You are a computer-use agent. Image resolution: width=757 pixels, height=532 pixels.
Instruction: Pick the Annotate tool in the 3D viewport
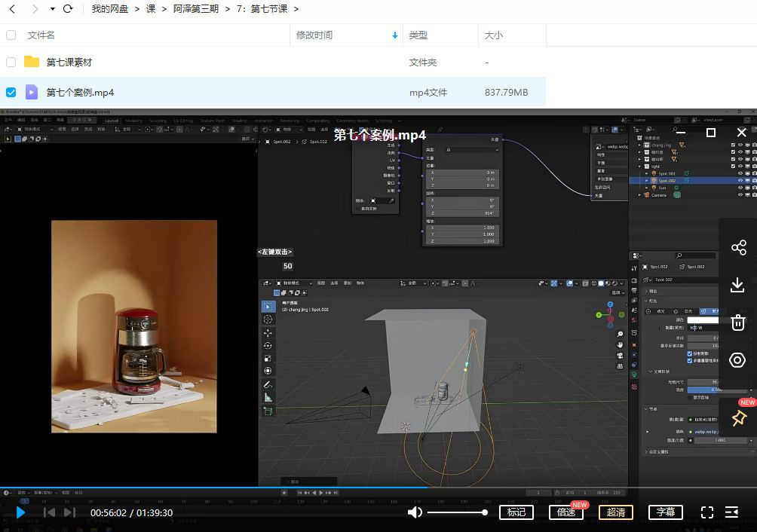[266, 384]
